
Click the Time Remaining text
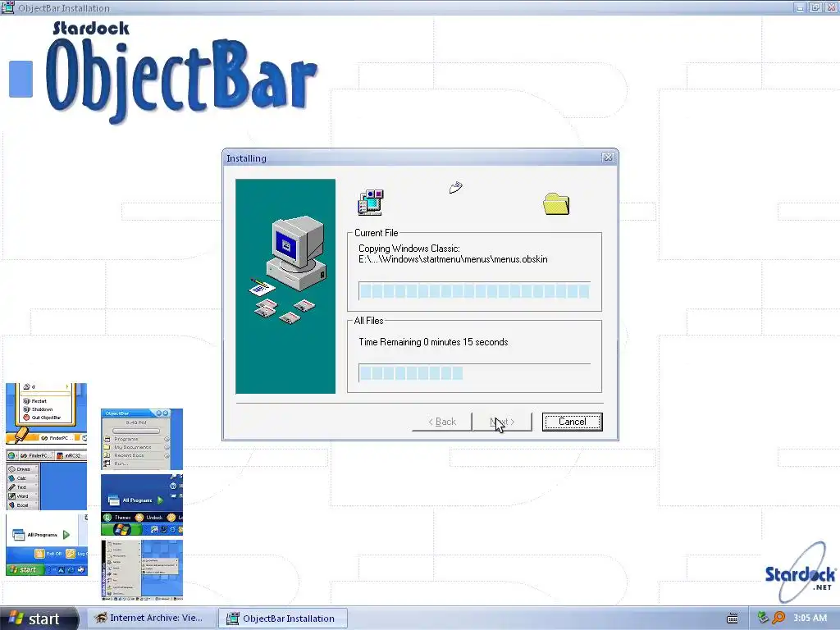tap(433, 342)
